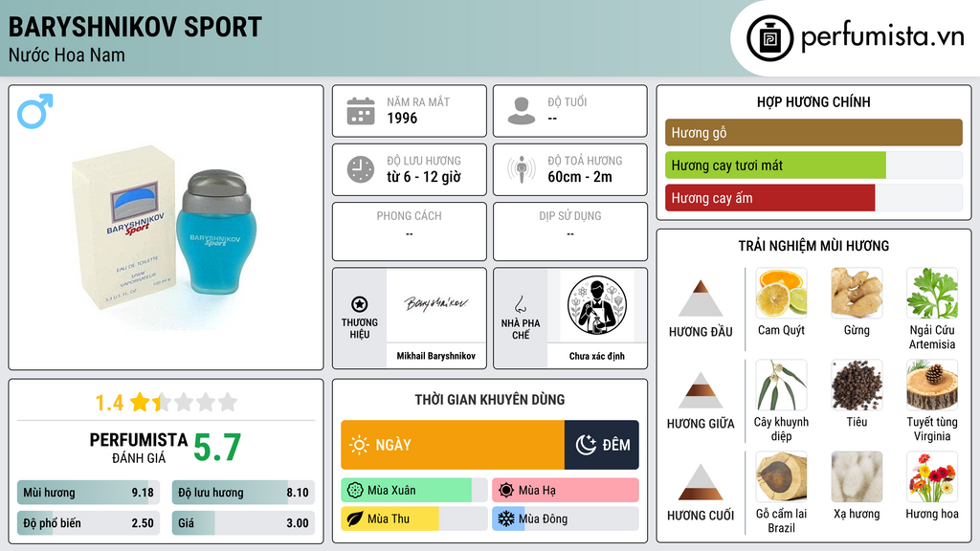Open the Mikhail Baryshnikov brand link
The image size is (980, 551).
[x=436, y=356]
